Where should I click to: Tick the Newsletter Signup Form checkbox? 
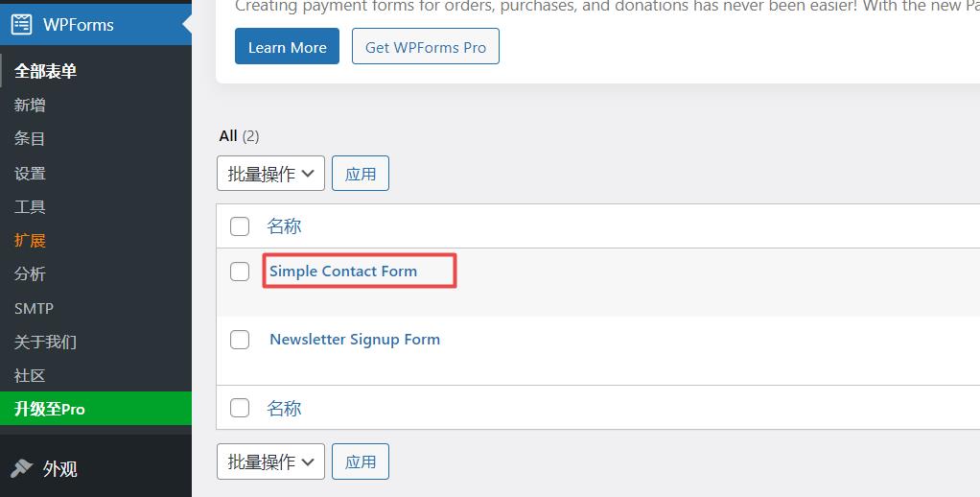pos(240,340)
